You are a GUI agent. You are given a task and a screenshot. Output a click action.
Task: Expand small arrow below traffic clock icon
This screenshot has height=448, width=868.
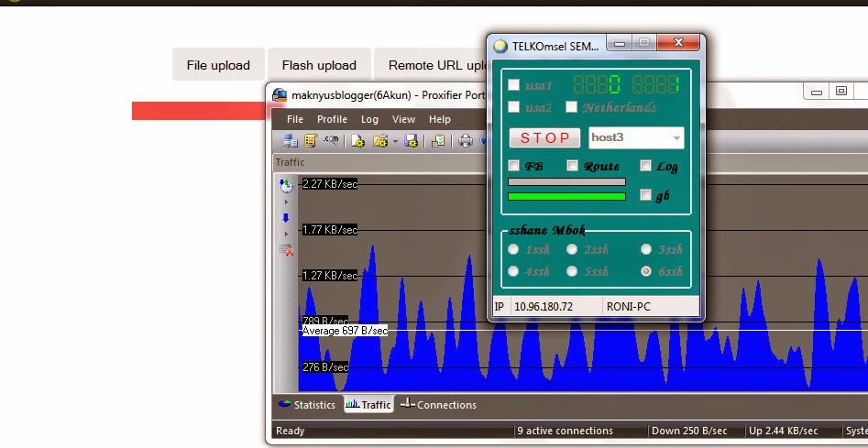286,202
